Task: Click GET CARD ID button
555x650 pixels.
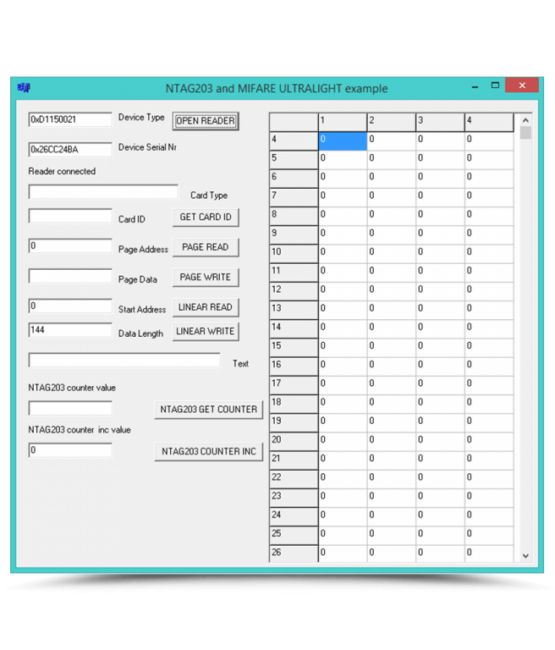Action: pos(206,217)
